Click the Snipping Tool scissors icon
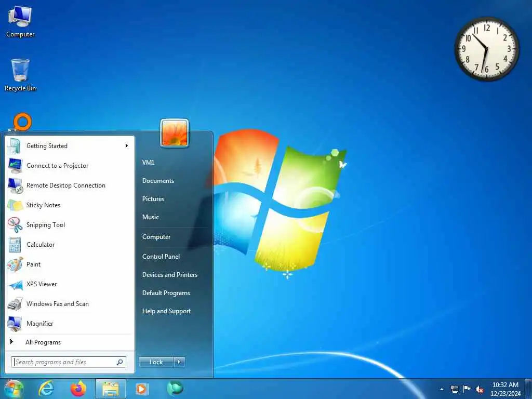The width and height of the screenshot is (532, 399). [x=15, y=224]
